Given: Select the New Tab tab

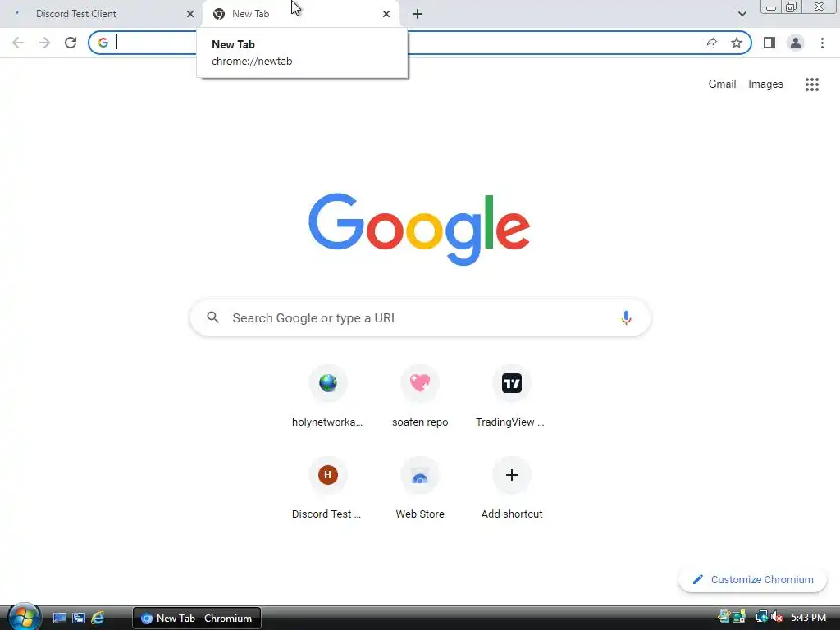Looking at the screenshot, I should [300, 14].
